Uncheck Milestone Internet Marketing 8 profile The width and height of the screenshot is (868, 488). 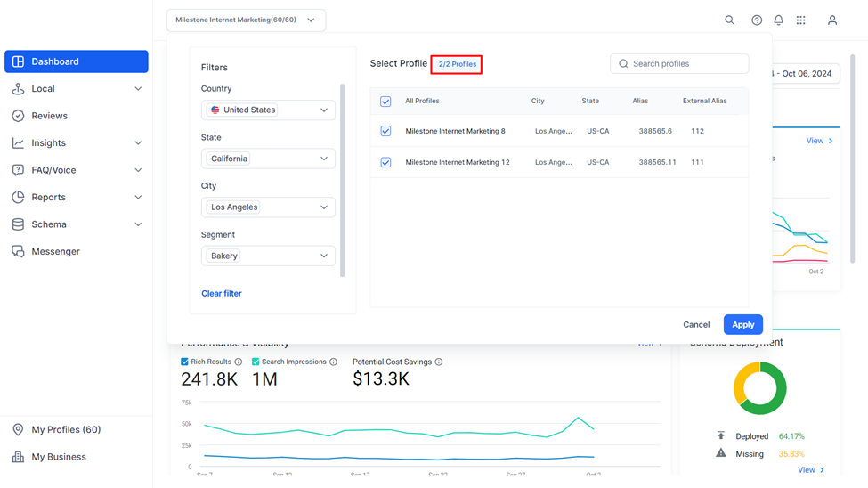point(385,131)
